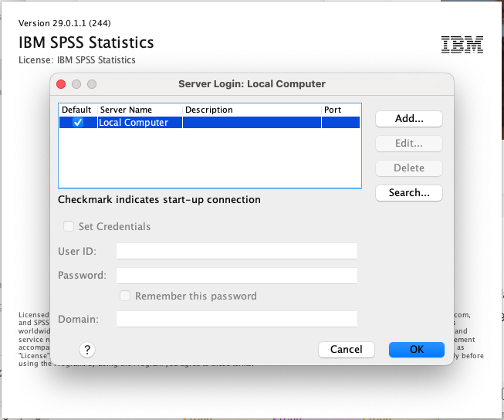The image size is (504, 420).
Task: Open help with the question mark icon
Action: click(87, 350)
